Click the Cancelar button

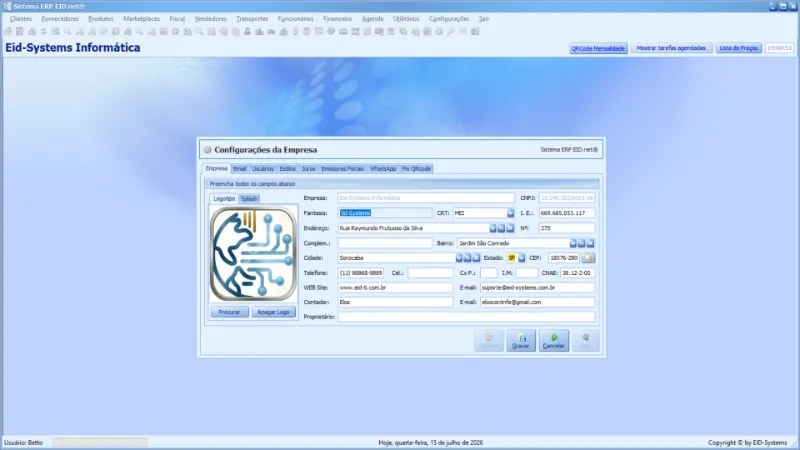(x=554, y=340)
